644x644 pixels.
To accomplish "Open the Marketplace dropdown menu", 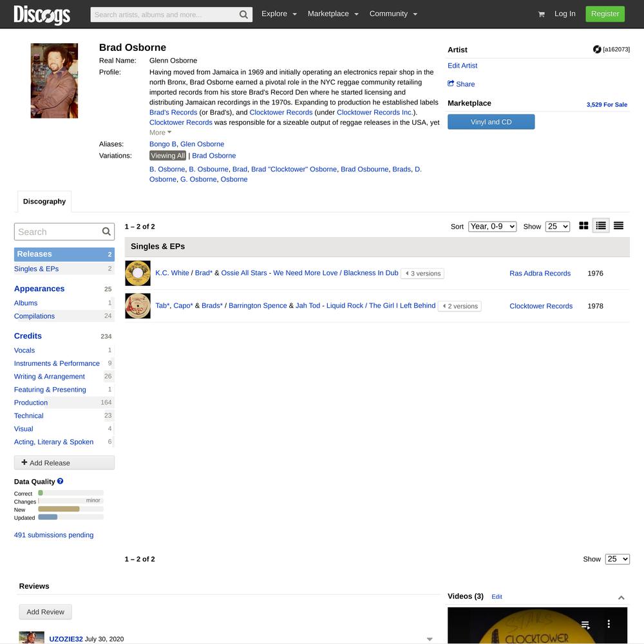I will (x=333, y=14).
